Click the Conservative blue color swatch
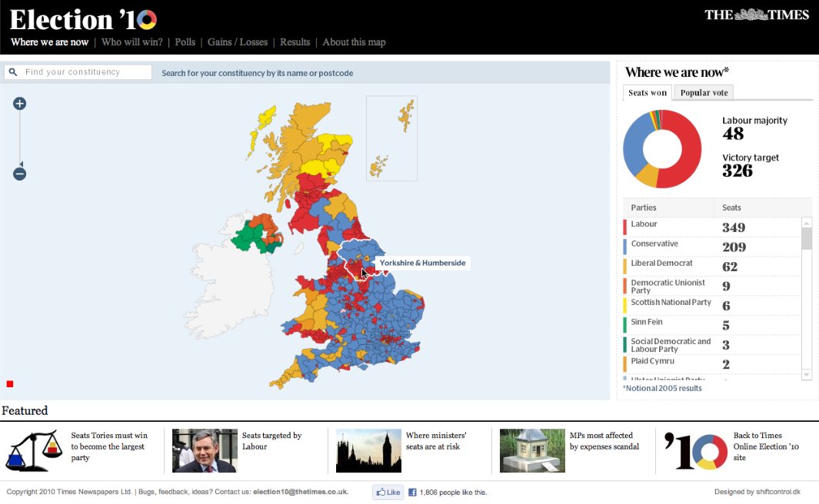The image size is (819, 504). tap(624, 247)
